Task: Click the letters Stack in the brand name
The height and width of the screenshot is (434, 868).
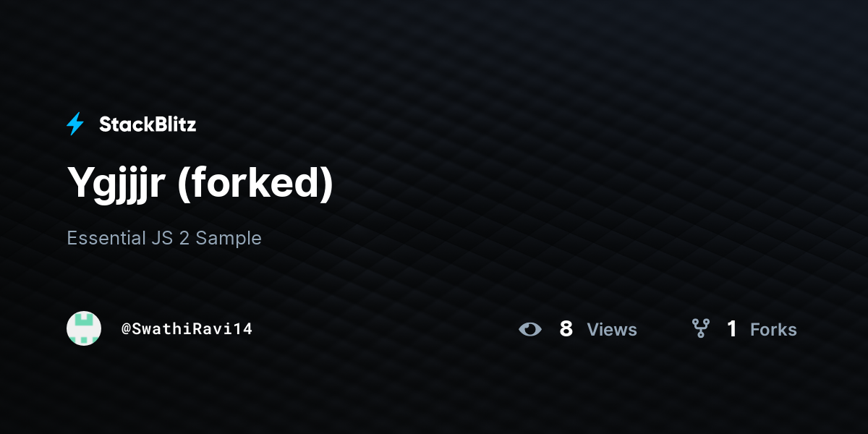Action: pos(123,124)
